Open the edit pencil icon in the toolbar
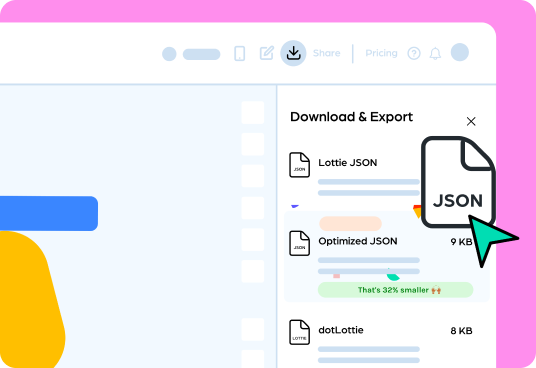Viewport: 536px width, 368px height. coord(267,53)
